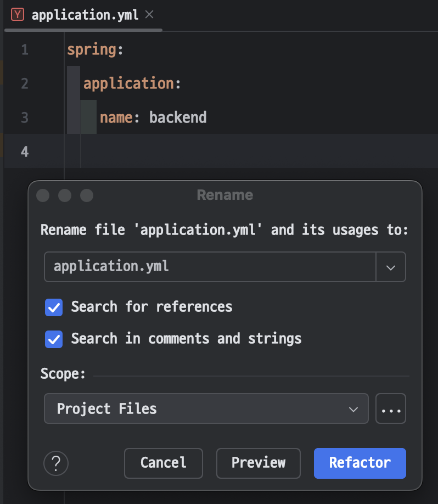
Task: Open the Rename dialog help question mark
Action: click(56, 463)
